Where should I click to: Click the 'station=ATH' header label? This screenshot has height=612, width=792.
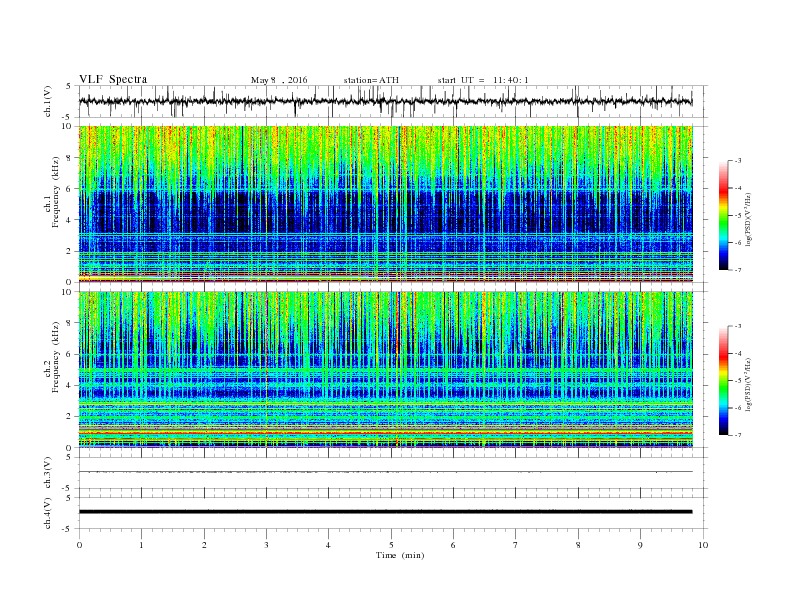(x=371, y=80)
